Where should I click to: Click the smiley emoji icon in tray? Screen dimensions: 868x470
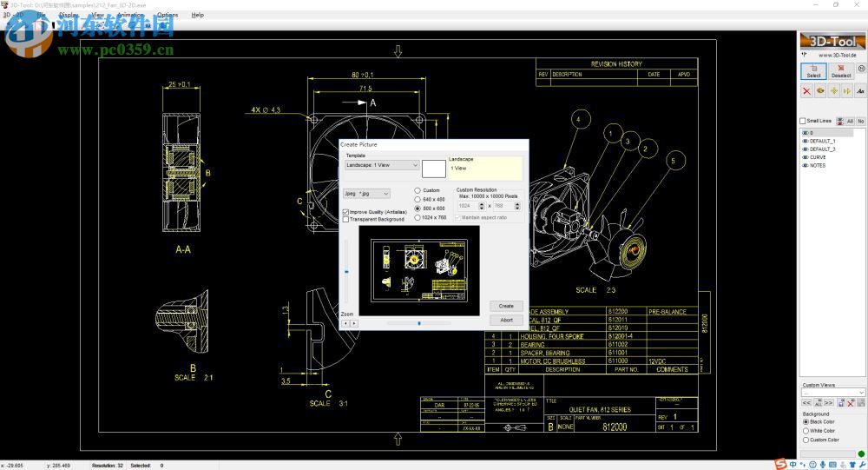[x=812, y=465]
